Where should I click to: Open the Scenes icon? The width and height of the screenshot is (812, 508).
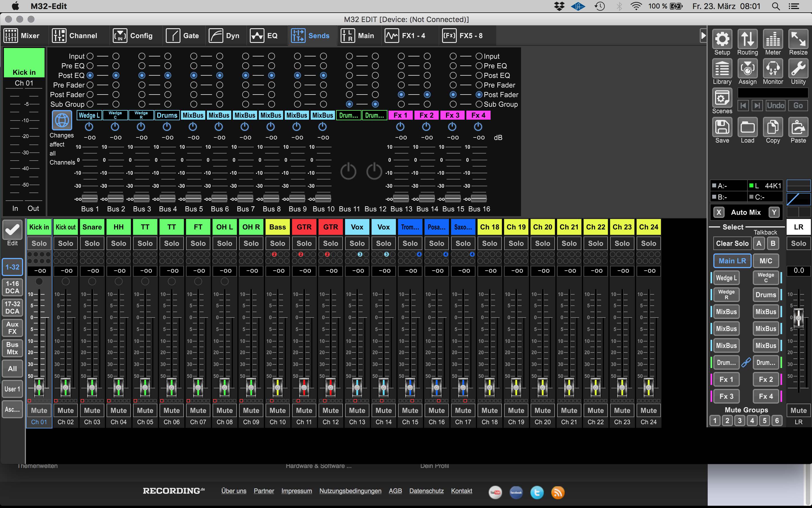point(722,98)
